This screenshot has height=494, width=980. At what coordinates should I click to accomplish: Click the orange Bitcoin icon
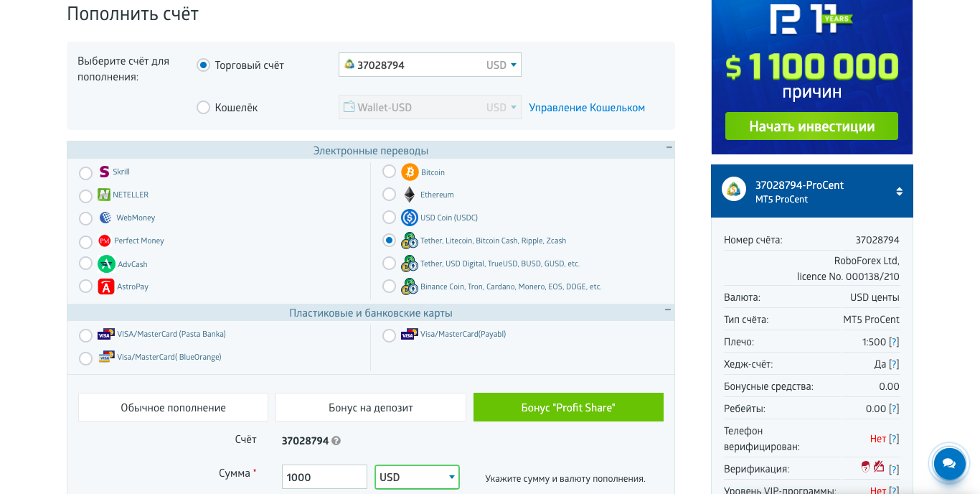pyautogui.click(x=410, y=172)
